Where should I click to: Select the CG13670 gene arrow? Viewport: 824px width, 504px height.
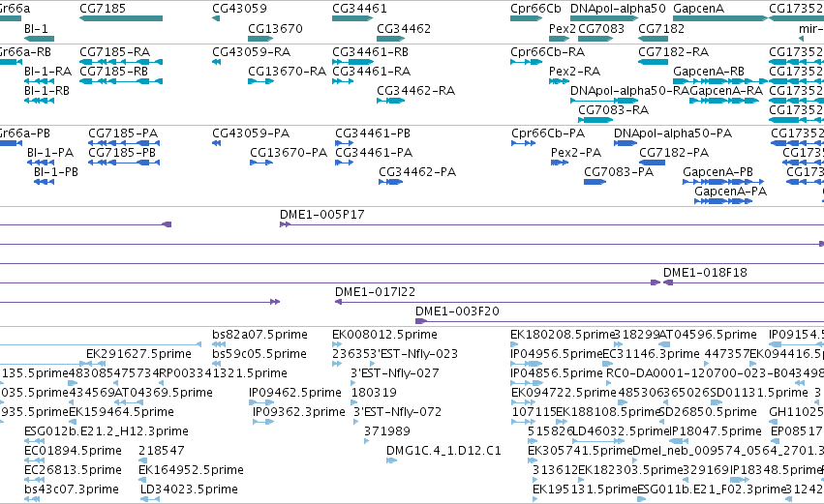click(260, 39)
